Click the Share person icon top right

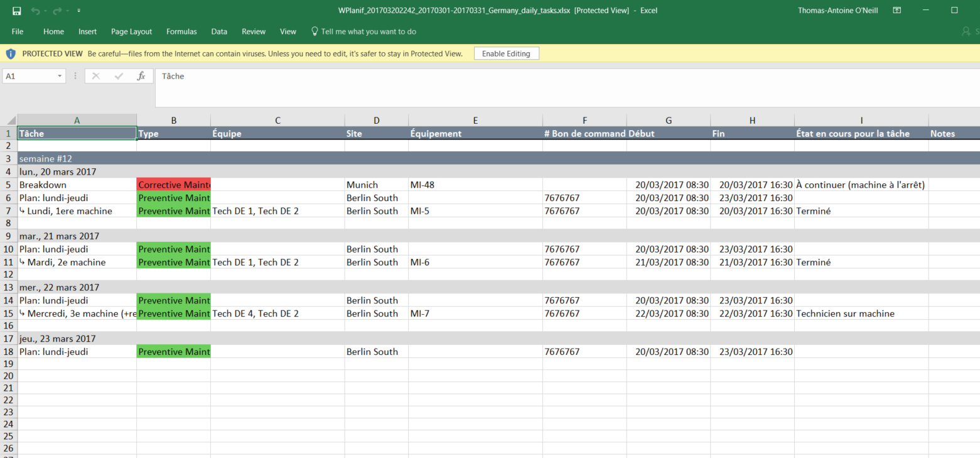pyautogui.click(x=966, y=31)
